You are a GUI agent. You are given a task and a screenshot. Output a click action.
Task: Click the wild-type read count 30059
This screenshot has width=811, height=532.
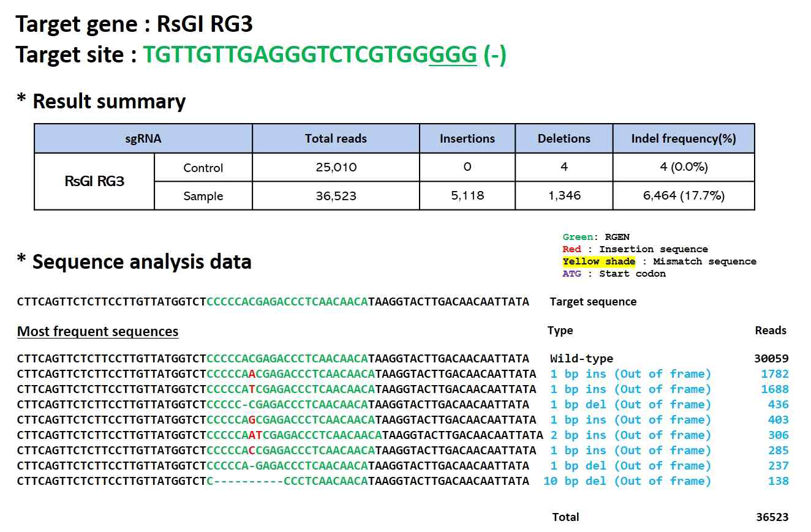tap(771, 359)
